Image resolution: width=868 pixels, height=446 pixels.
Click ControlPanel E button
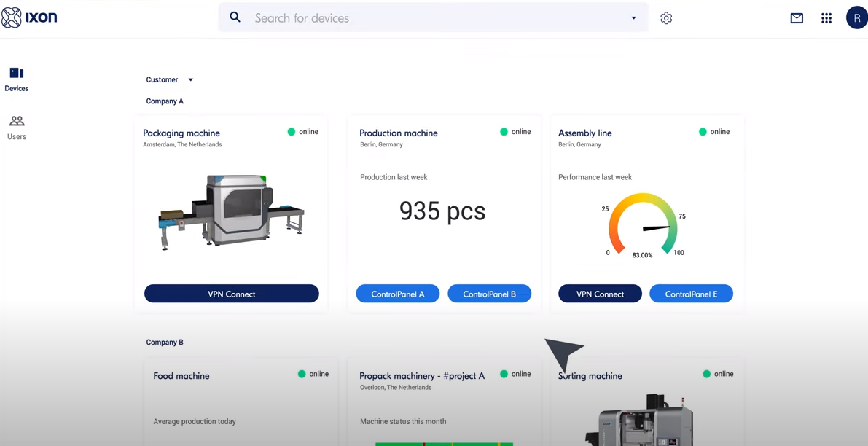pyautogui.click(x=691, y=294)
